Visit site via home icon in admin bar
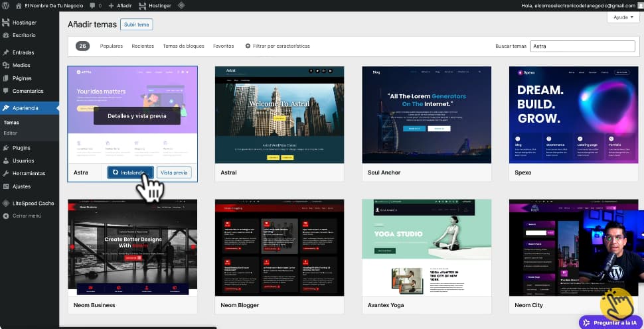 click(19, 6)
